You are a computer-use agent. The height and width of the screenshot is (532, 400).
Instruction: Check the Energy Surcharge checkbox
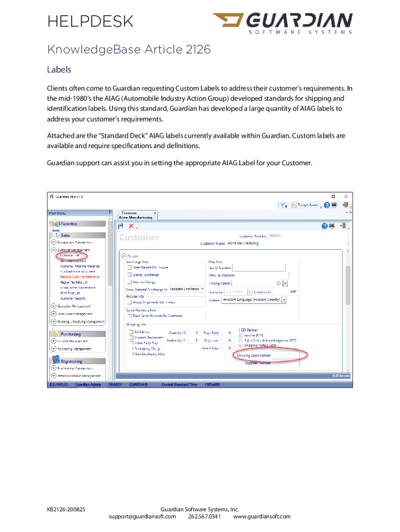[x=129, y=274]
